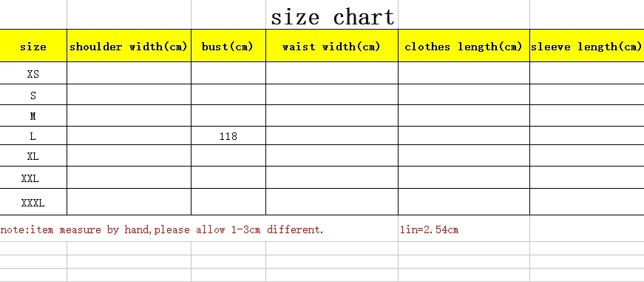
Task: Click the red measurement note text cell
Action: 162,229
